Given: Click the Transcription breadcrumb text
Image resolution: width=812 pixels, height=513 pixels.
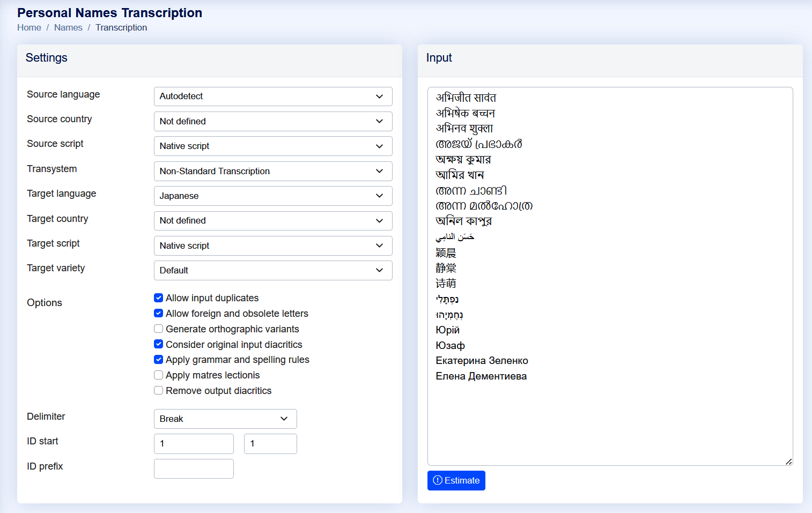Looking at the screenshot, I should pyautogui.click(x=121, y=27).
